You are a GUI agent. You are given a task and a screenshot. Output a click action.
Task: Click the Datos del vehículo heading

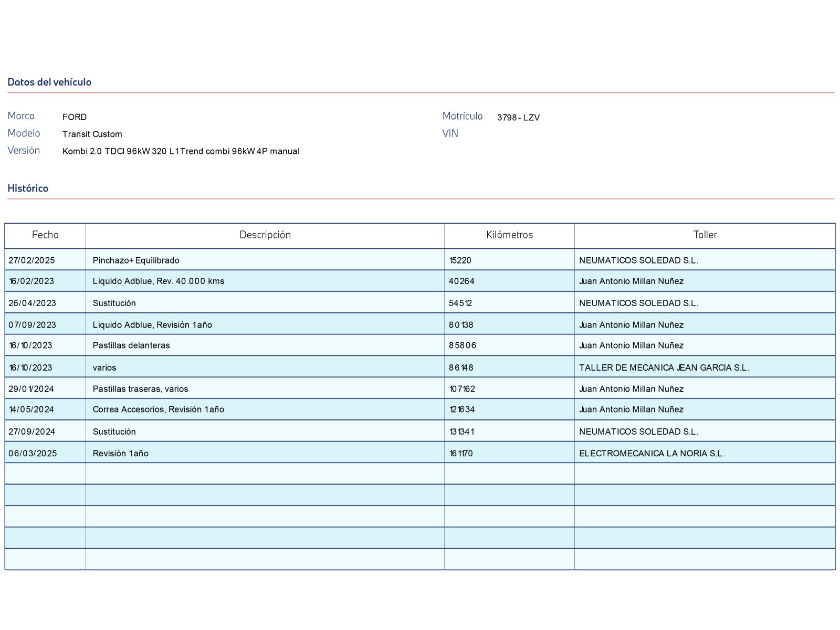49,82
